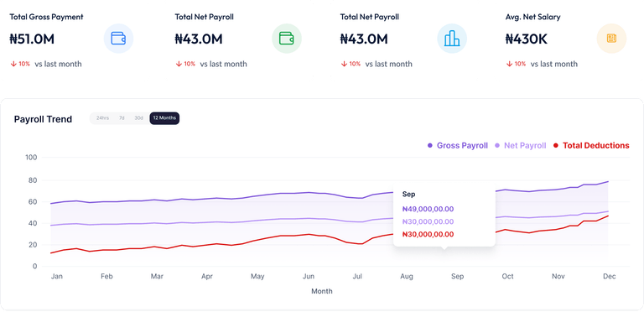This screenshot has width=644, height=312.
Task: Click the Total Gross Payment card title
Action: tap(46, 17)
